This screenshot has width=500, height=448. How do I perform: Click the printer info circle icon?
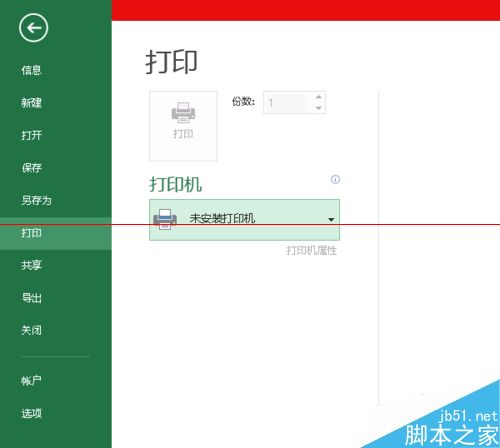coord(335,179)
